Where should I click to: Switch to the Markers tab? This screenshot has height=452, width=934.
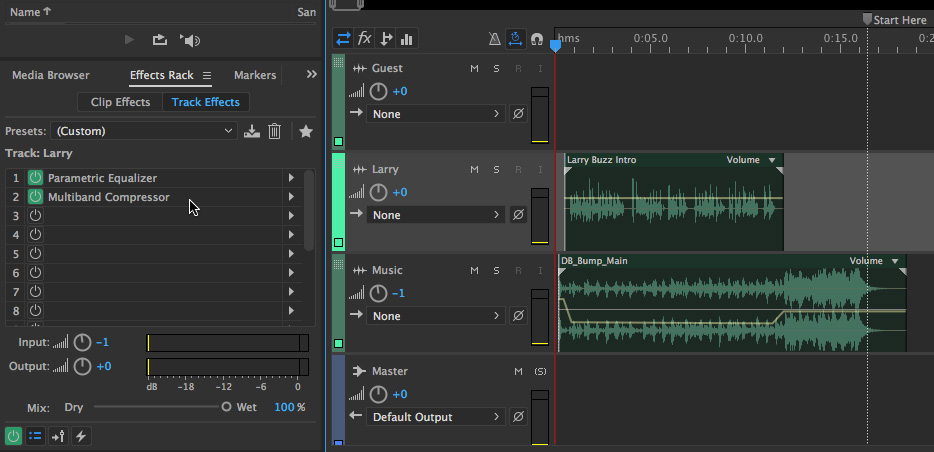click(255, 75)
